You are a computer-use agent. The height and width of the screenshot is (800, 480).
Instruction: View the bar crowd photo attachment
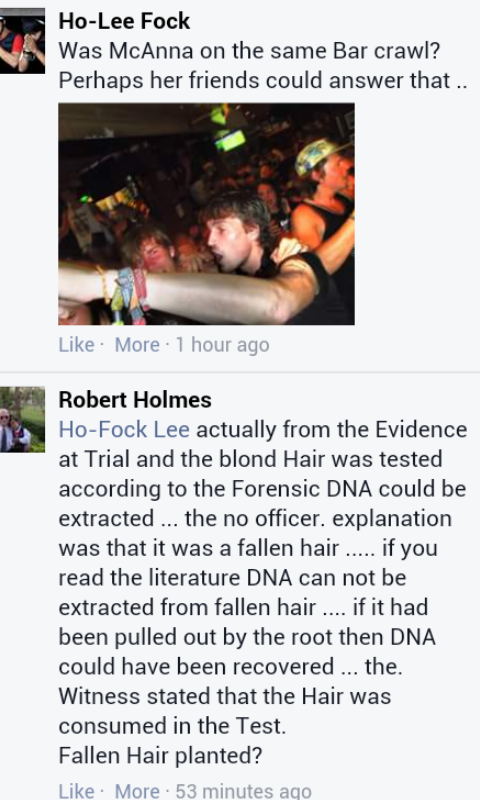click(x=206, y=214)
